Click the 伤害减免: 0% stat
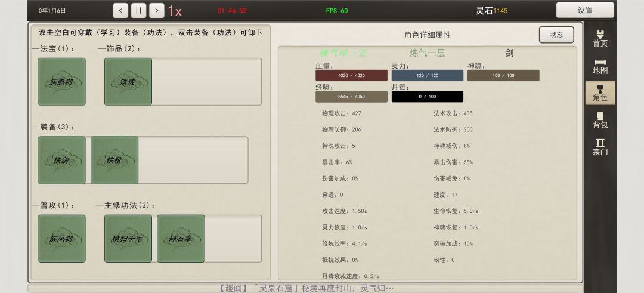Screen dimensions: 644x293 tap(452, 178)
